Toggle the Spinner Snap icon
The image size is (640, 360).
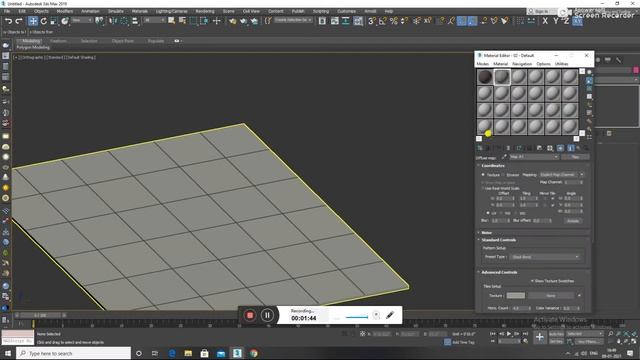pos(404,21)
